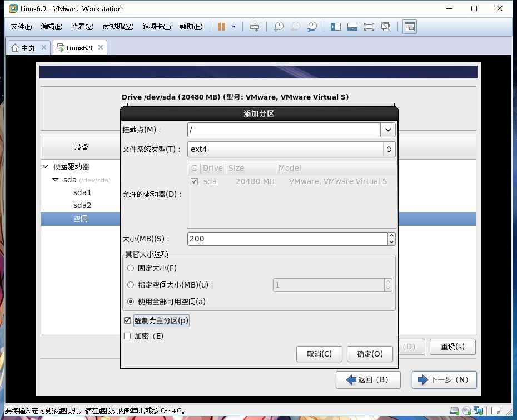
Task: Click the 下一步 (N) next button
Action: click(444, 380)
